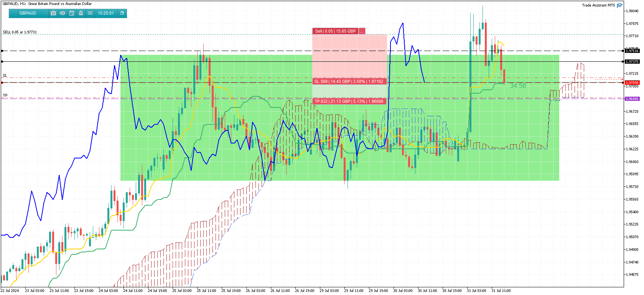644x295 pixels.
Task: Click the maximize panel square icon
Action: tap(122, 13)
